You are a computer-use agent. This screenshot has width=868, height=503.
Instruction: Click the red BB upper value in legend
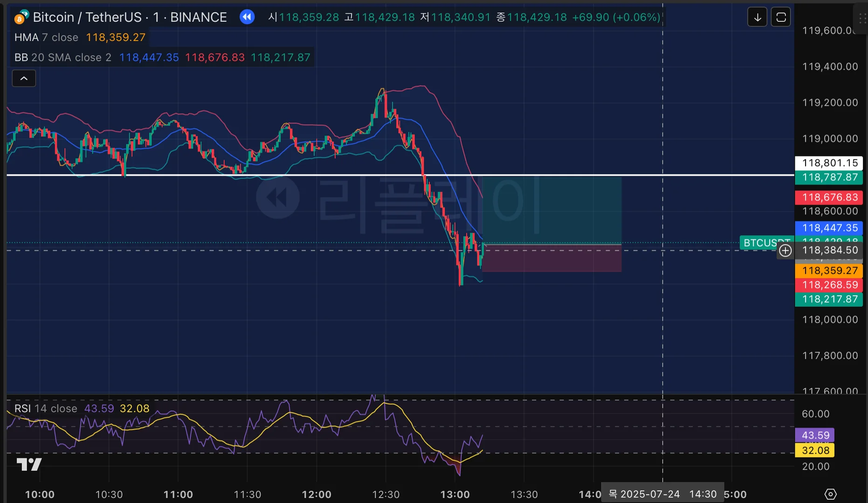215,57
